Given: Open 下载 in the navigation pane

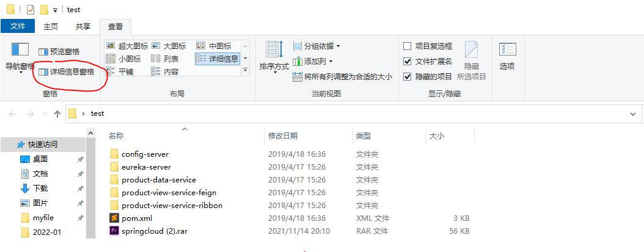Looking at the screenshot, I should coord(40,189).
